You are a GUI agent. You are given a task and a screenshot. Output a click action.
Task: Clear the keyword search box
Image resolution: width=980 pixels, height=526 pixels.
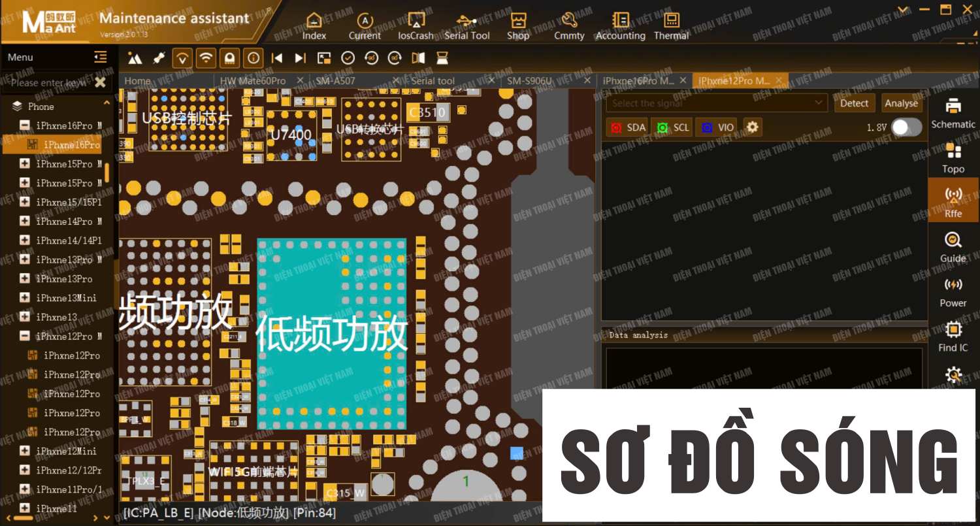pos(100,82)
